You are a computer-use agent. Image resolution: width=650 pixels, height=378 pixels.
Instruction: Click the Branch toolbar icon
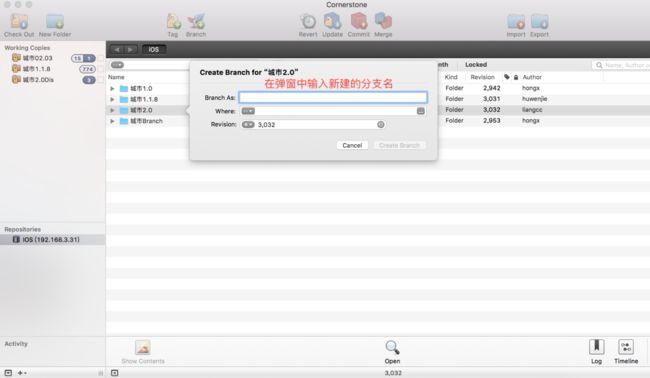(196, 21)
